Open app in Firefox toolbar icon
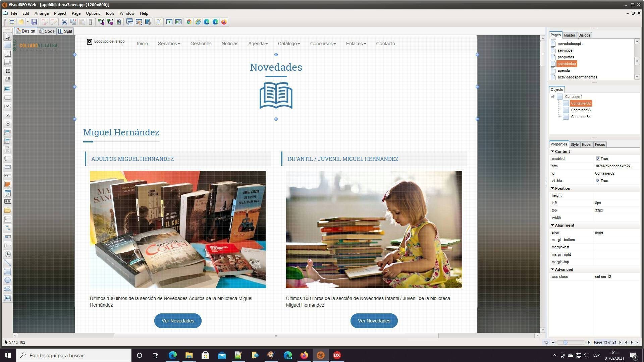This screenshot has height=362, width=644. tap(224, 22)
